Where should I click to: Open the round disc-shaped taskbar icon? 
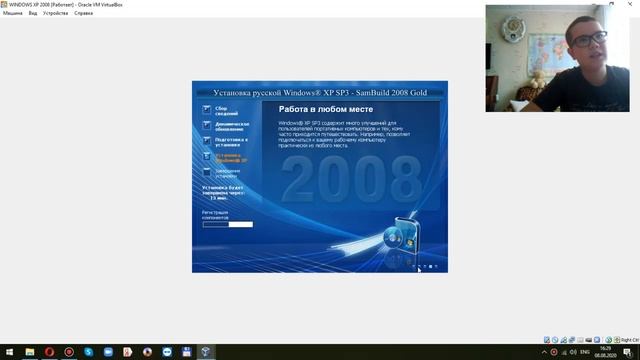pyautogui.click(x=147, y=352)
